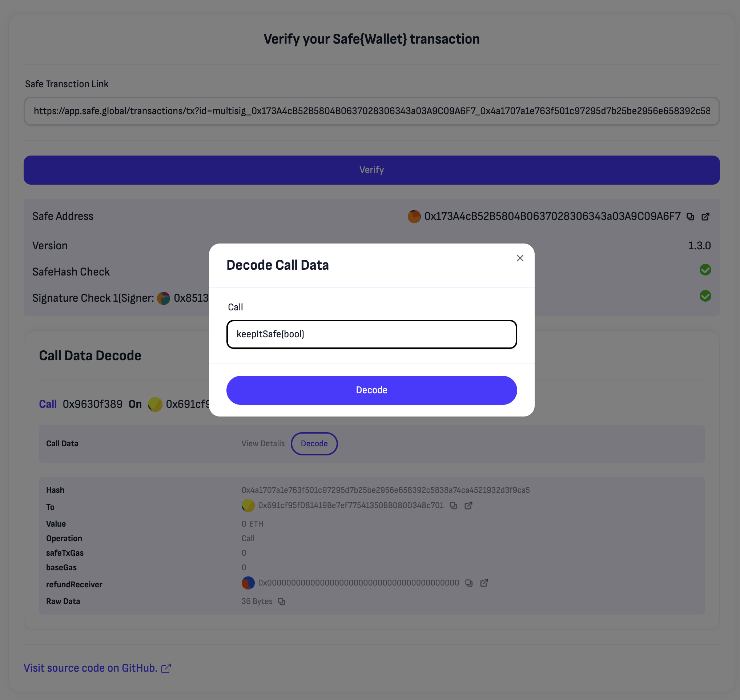Viewport: 740px width, 700px height.
Task: Open refundReceiver address in explorer
Action: 484,583
